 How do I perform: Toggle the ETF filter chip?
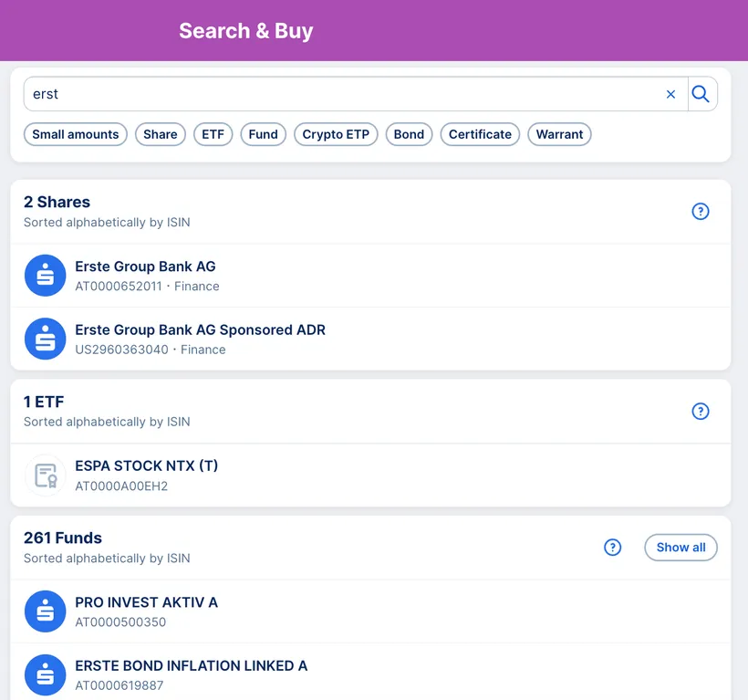pyautogui.click(x=213, y=134)
